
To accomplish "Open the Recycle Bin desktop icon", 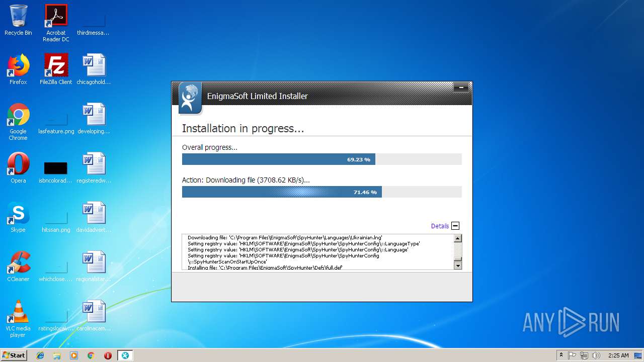I will click(x=18, y=20).
